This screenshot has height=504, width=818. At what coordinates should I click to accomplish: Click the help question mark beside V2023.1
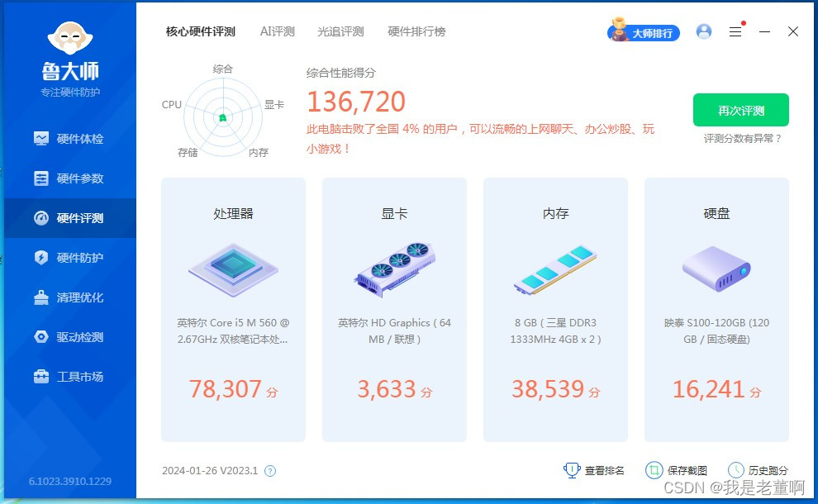(x=270, y=471)
